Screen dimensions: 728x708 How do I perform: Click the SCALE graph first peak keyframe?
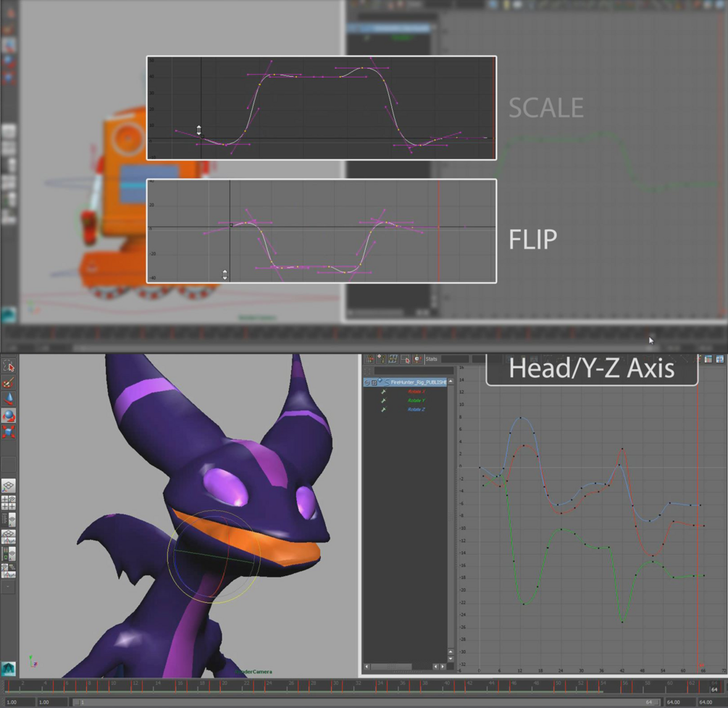pyautogui.click(x=274, y=75)
